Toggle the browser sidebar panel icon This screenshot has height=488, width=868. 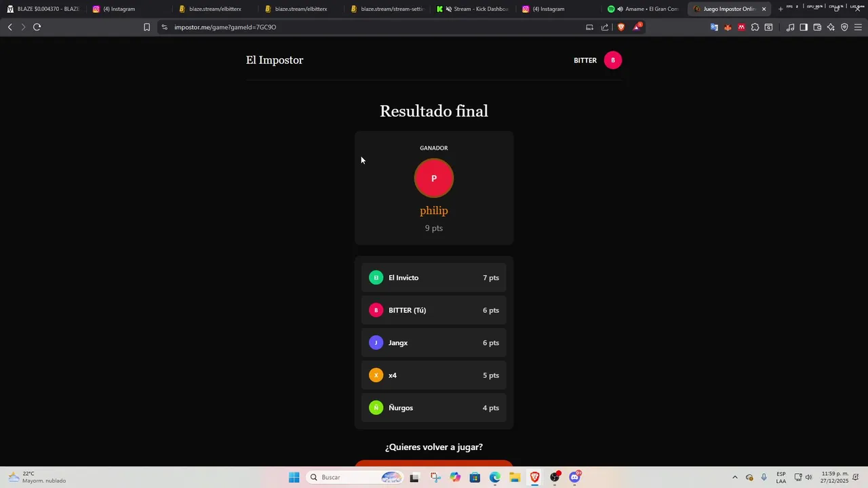[804, 27]
